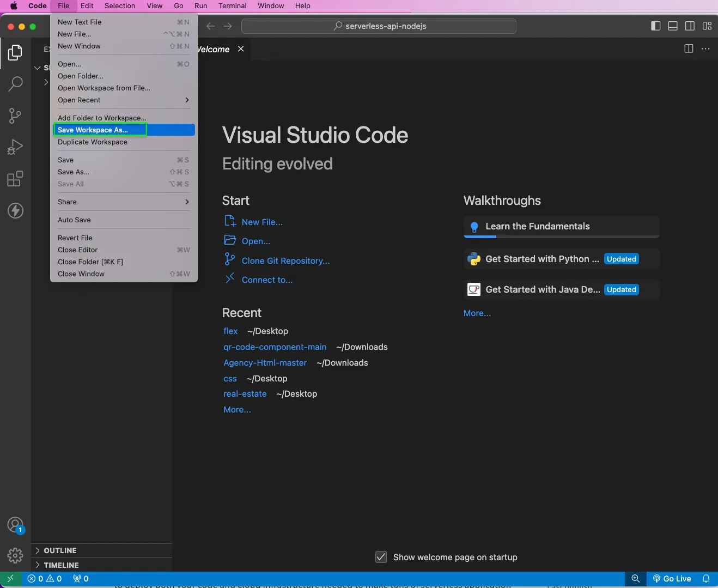Toggle bottom panel layout icon
Viewport: 718px width, 588px height.
673,26
